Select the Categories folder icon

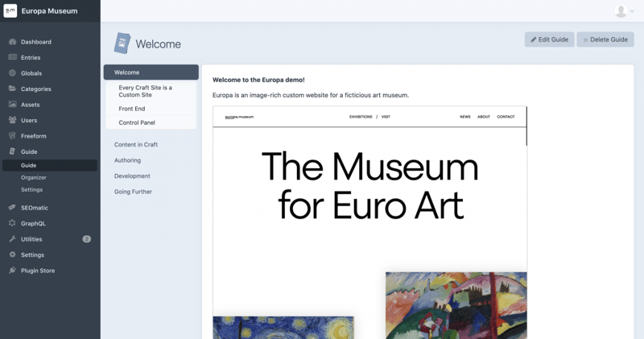point(12,89)
